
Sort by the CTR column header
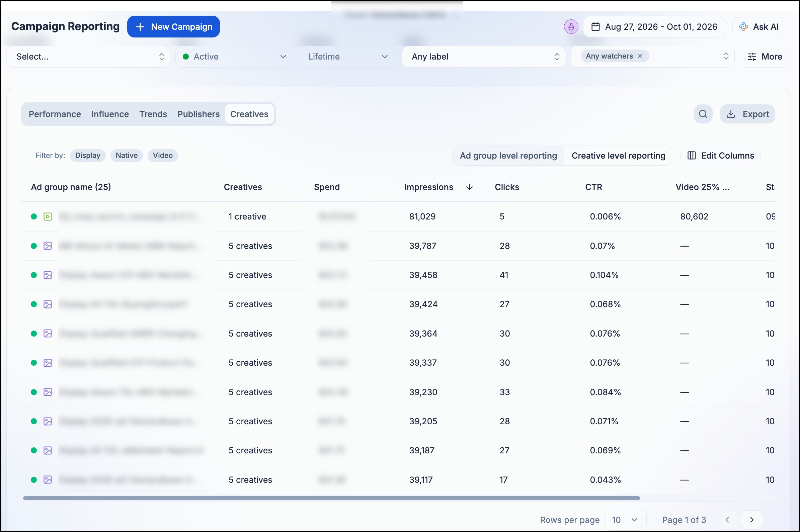593,187
